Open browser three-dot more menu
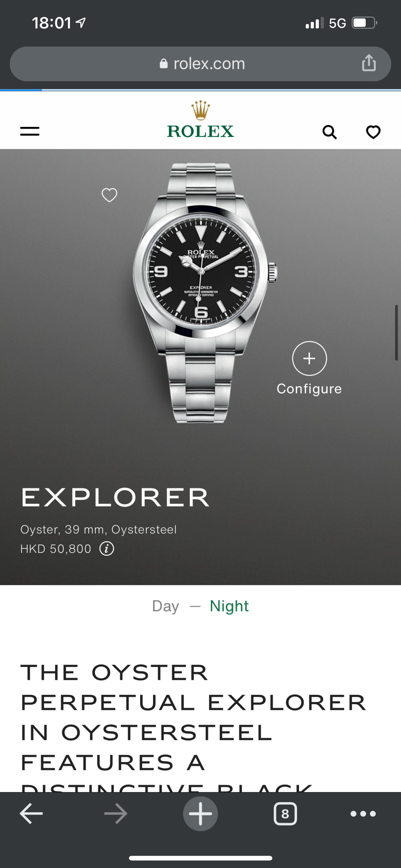Viewport: 401px width, 868px height. pos(363,814)
